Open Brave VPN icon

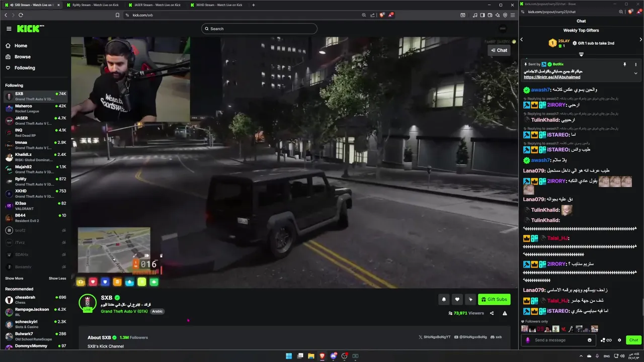(505, 15)
